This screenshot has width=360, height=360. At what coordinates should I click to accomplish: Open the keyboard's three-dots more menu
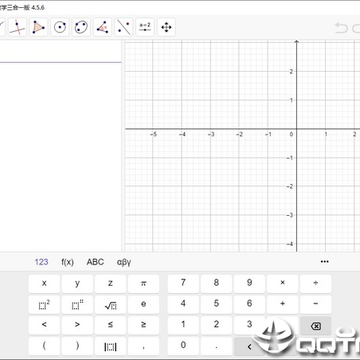click(x=325, y=262)
